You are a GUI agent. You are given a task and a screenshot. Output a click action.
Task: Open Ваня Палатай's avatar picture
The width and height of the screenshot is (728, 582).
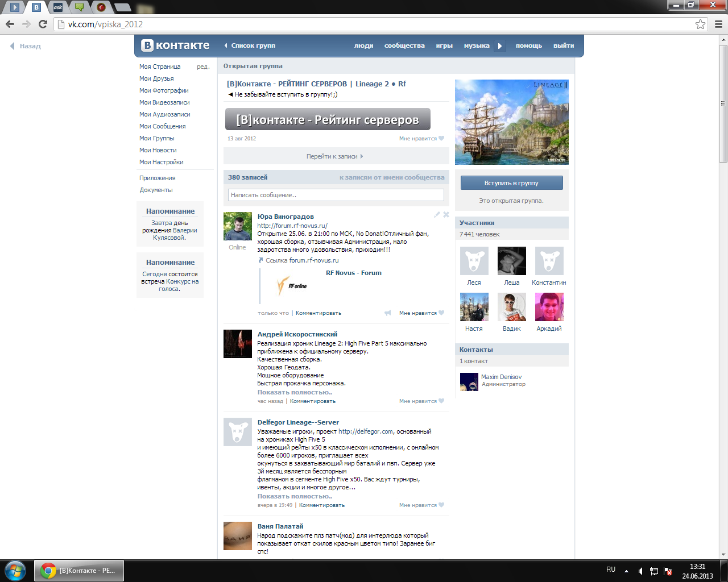238,536
